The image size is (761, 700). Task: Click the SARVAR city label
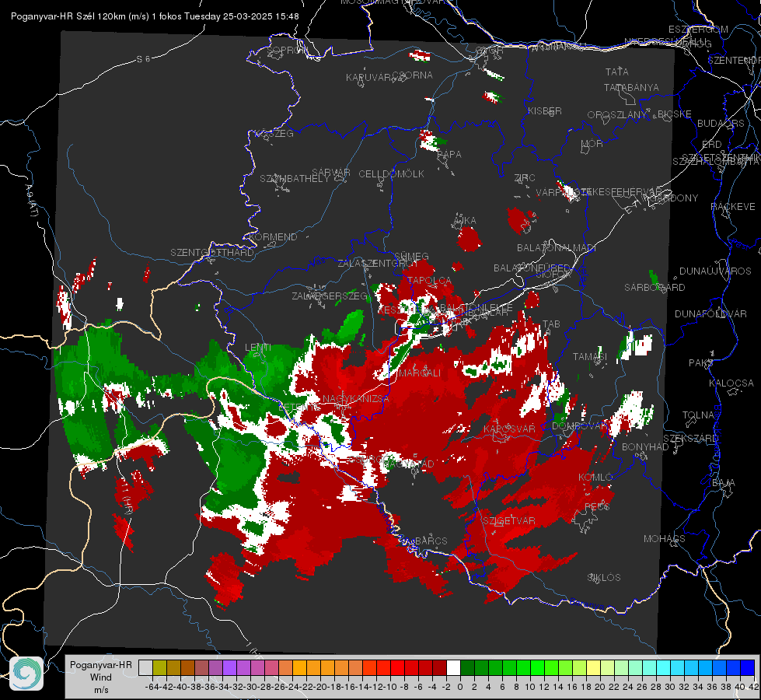pos(331,173)
